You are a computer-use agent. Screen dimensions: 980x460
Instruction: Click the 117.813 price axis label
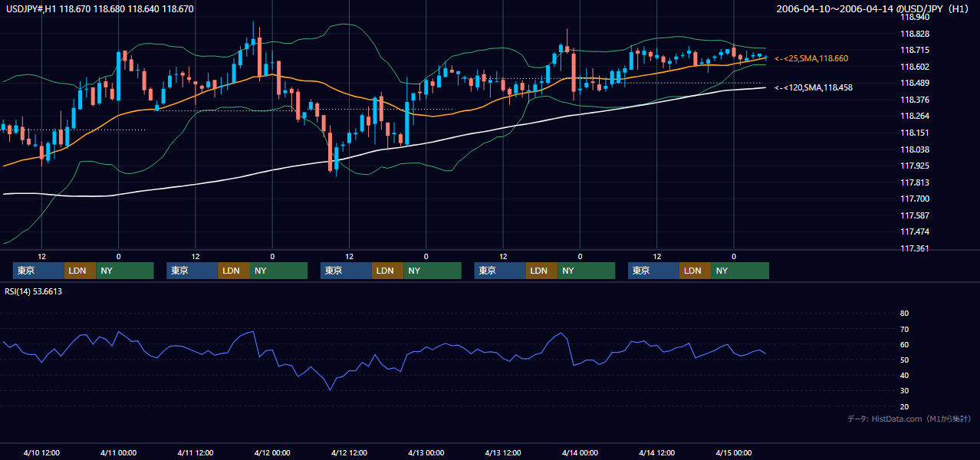914,183
